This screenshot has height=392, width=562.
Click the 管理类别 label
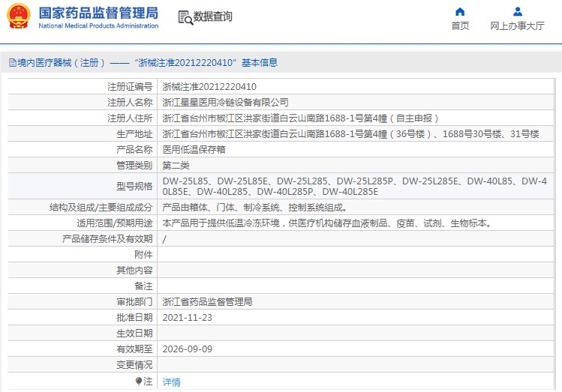[134, 166]
